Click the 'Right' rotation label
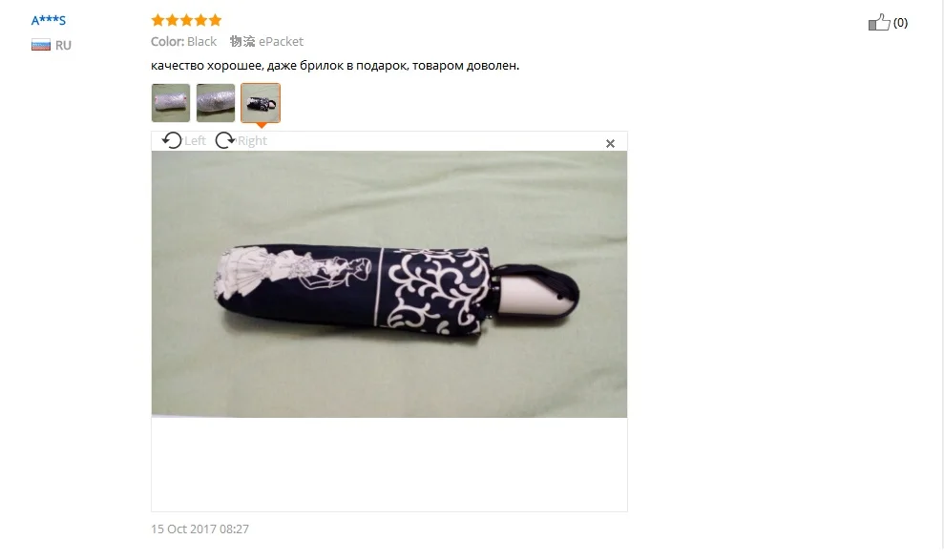The width and height of the screenshot is (944, 560). 252,141
